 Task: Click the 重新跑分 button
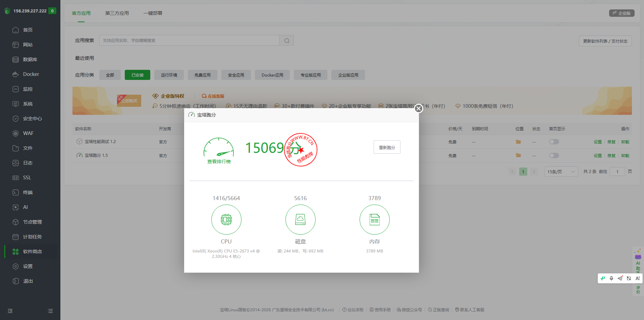[387, 147]
